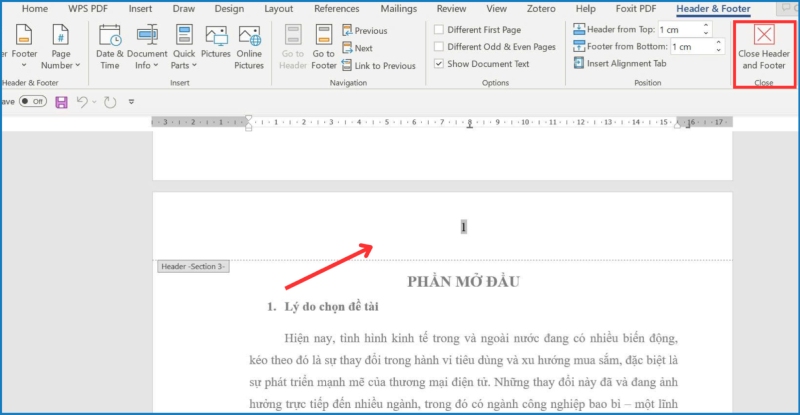Open the Help tab
The width and height of the screenshot is (800, 415).
586,9
